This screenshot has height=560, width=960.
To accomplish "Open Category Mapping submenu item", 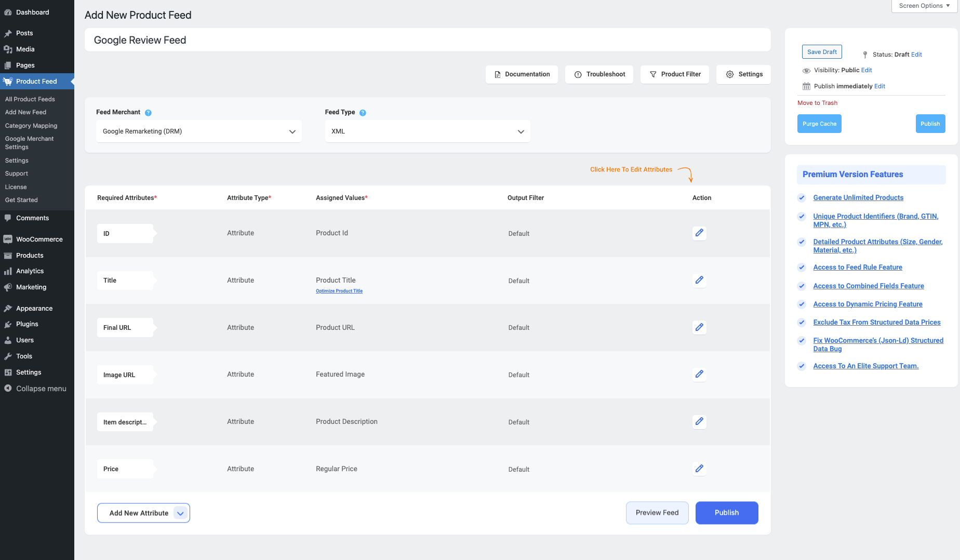I will [31, 126].
